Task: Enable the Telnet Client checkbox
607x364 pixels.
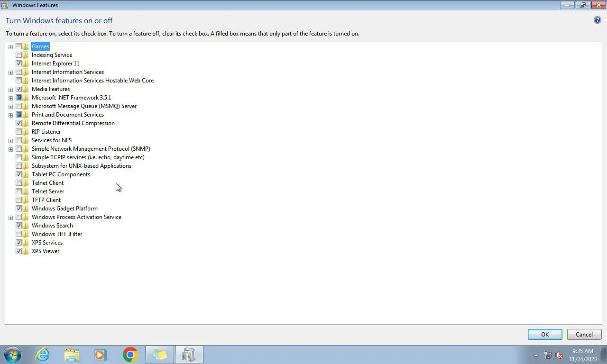Action: pos(19,183)
